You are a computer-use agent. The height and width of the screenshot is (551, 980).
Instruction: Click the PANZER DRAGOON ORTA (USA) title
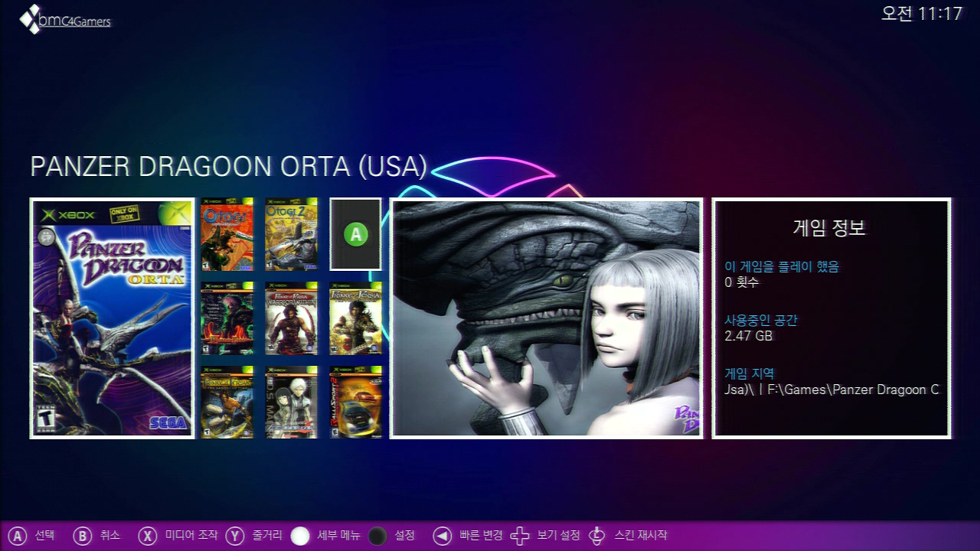pyautogui.click(x=228, y=167)
